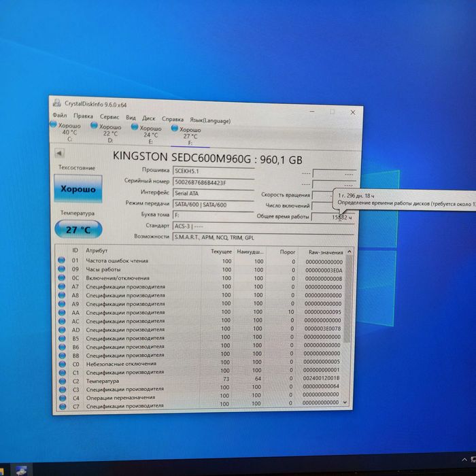Screen dimensions: 476x476
Task: Click status icon of attribute A7
Action: [x=62, y=286]
